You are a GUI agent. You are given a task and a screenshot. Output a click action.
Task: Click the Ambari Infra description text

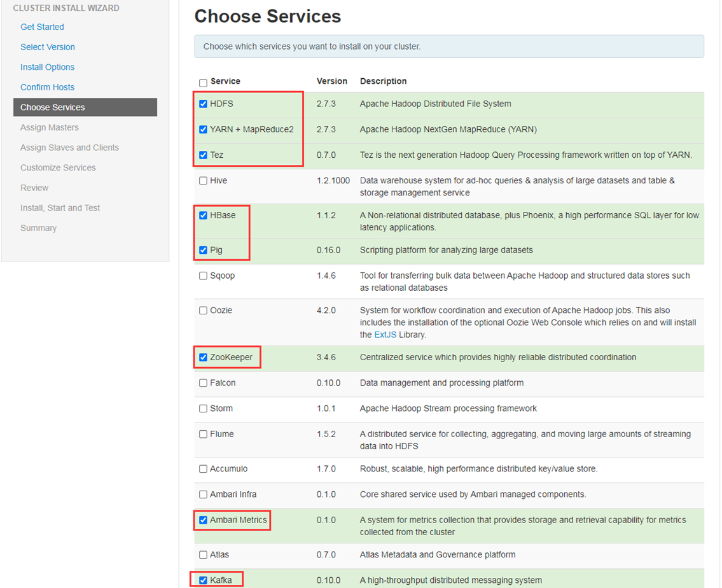473,494
